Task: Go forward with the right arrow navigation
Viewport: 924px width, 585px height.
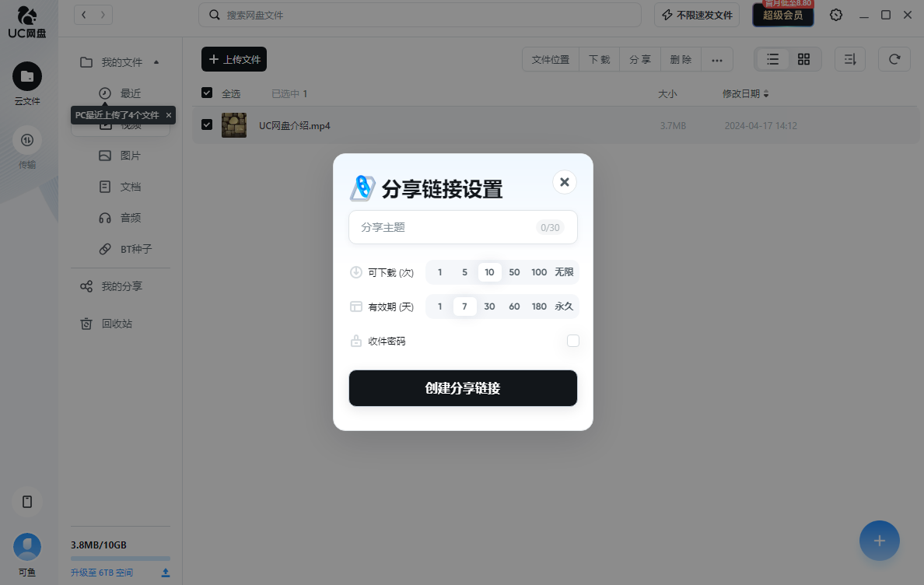Action: tap(103, 15)
